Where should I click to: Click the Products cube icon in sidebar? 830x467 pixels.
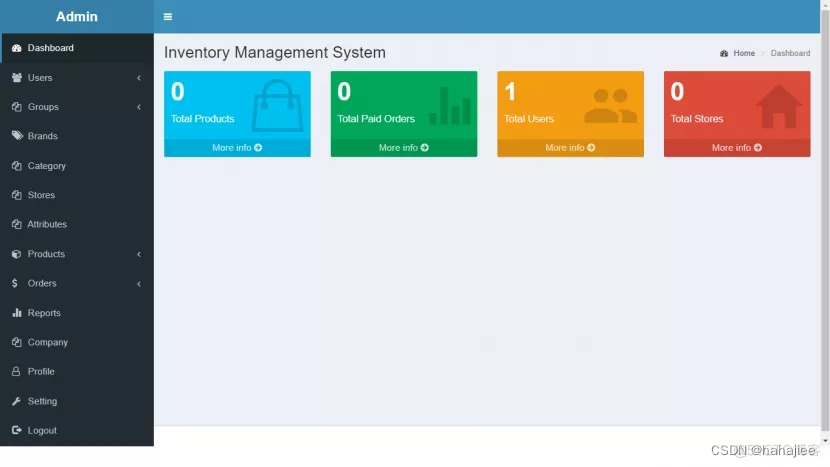[17, 254]
